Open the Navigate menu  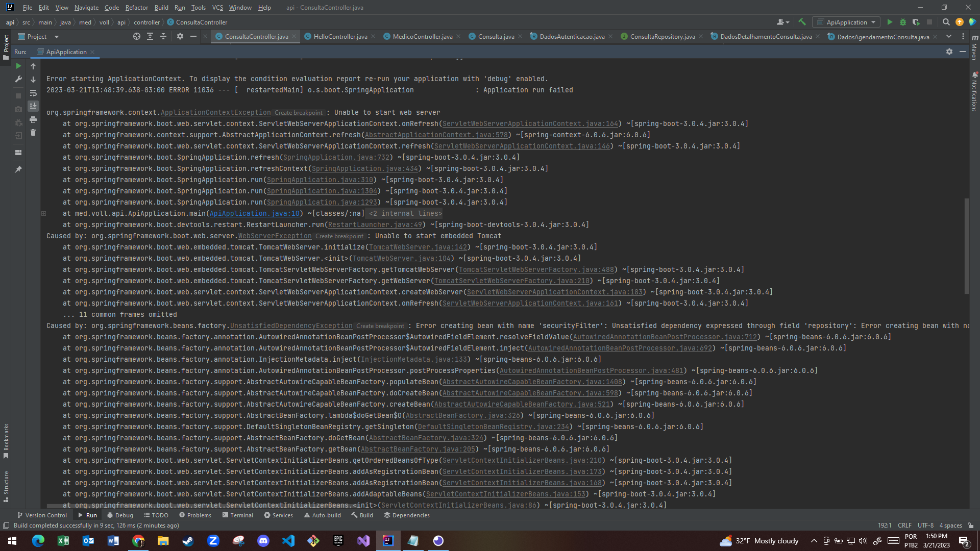pos(86,8)
